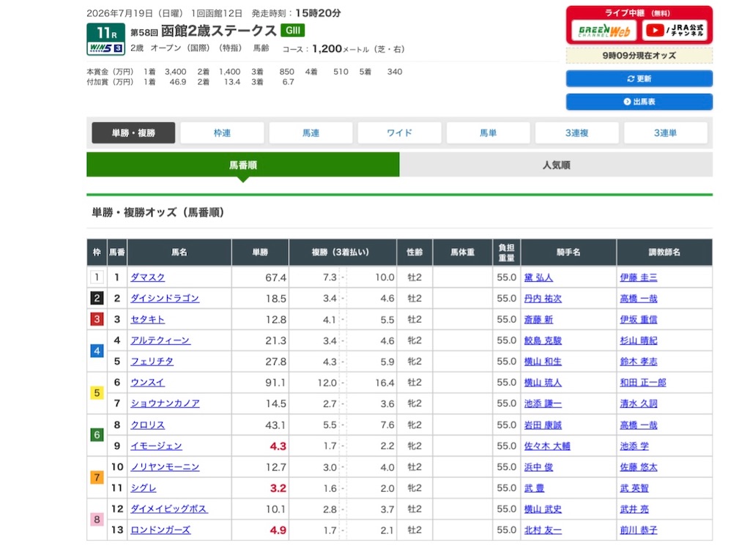Switch to the 馬連 tab

tap(311, 133)
